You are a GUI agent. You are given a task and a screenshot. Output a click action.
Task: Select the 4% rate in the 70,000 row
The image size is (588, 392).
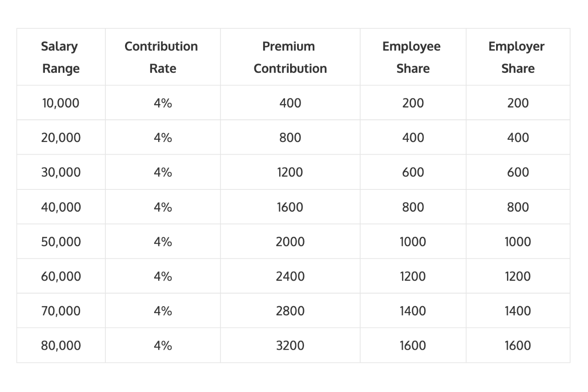point(162,311)
